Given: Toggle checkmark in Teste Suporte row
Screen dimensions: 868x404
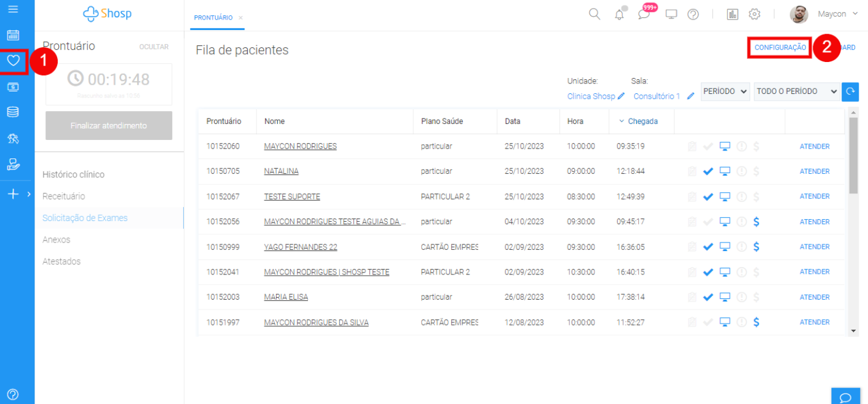Looking at the screenshot, I should pos(708,196).
